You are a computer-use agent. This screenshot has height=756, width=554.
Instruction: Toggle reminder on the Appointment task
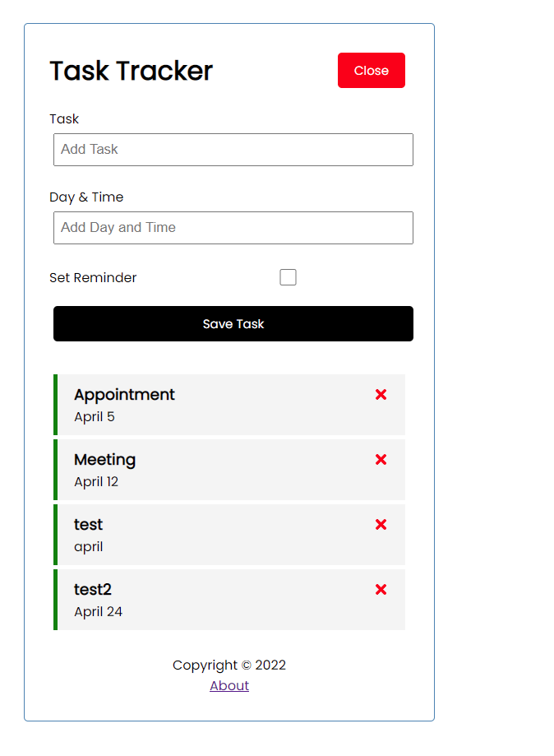[205, 404]
